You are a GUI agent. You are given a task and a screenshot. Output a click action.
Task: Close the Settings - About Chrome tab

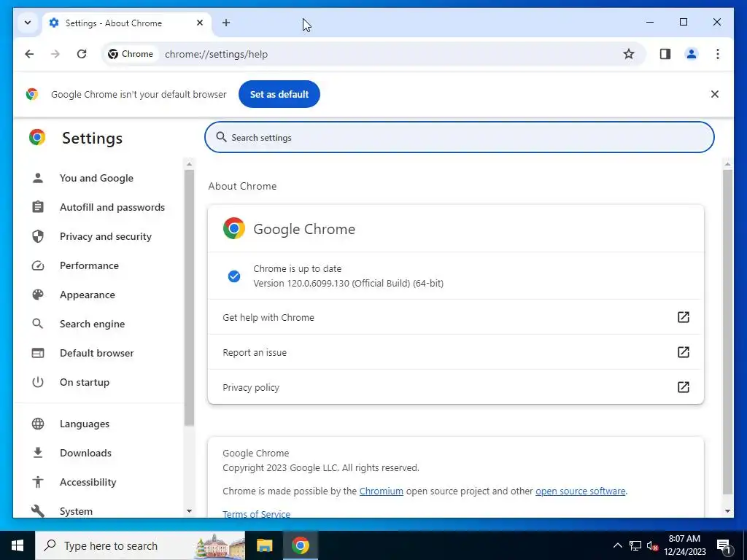point(200,23)
